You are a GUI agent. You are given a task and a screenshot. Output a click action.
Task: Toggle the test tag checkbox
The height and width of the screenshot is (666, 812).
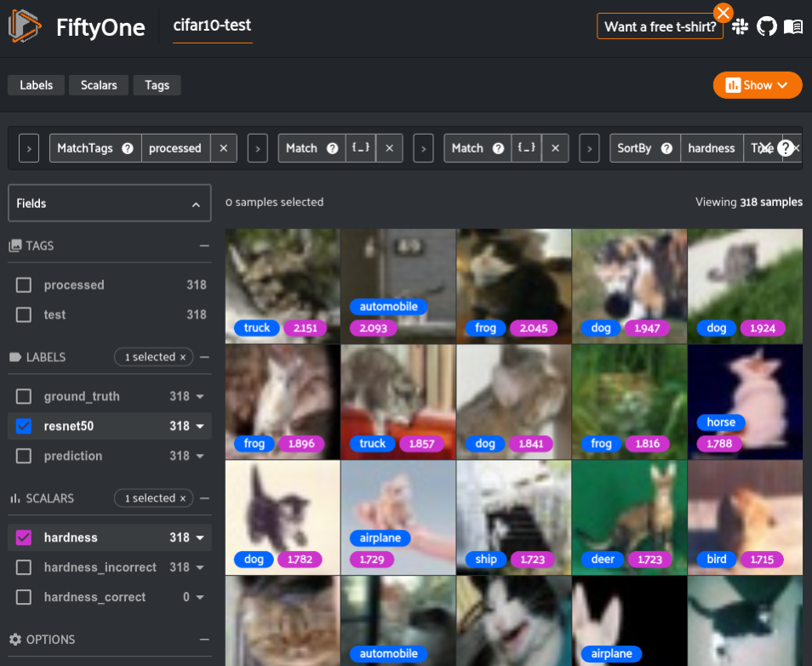point(24,314)
